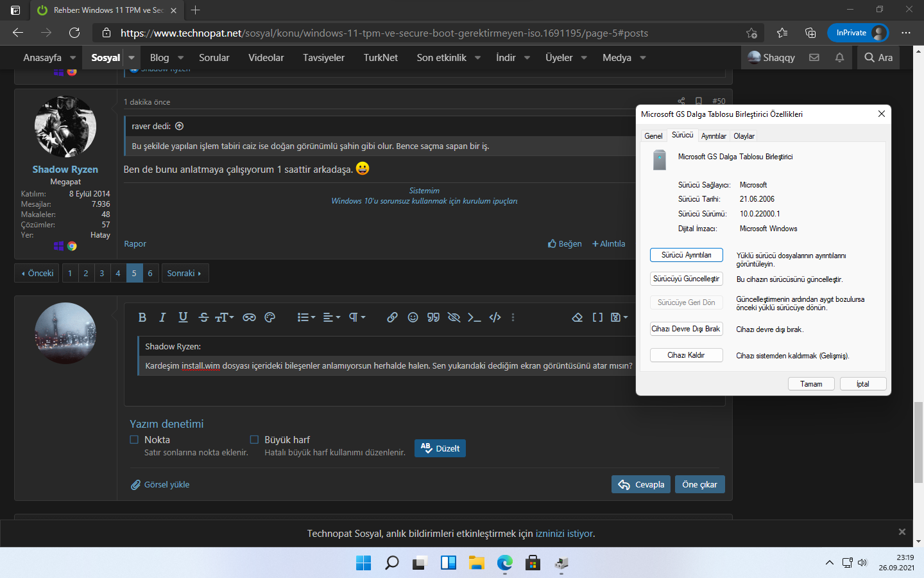Click the Cihazı Devre Dışı Bırak button

click(687, 329)
